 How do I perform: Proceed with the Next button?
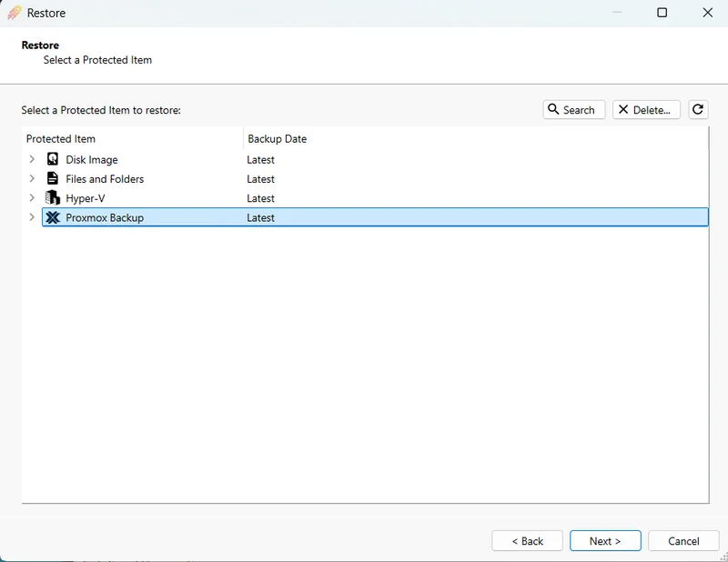[x=605, y=541]
